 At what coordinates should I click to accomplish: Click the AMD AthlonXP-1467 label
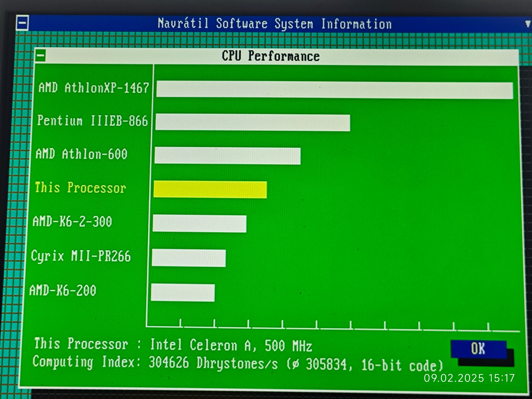click(x=93, y=88)
